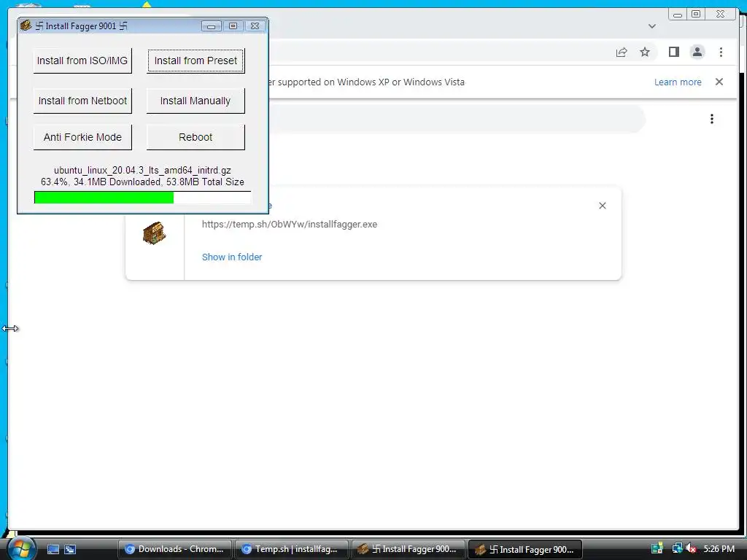Remove the download entry with its X
Screen dimensions: 747x560
[x=602, y=206]
